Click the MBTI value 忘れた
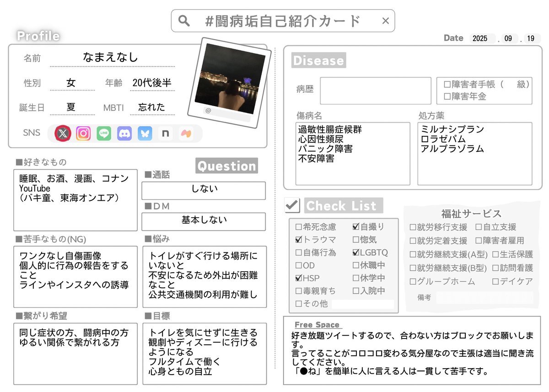This screenshot has height=392, width=549. (152, 107)
